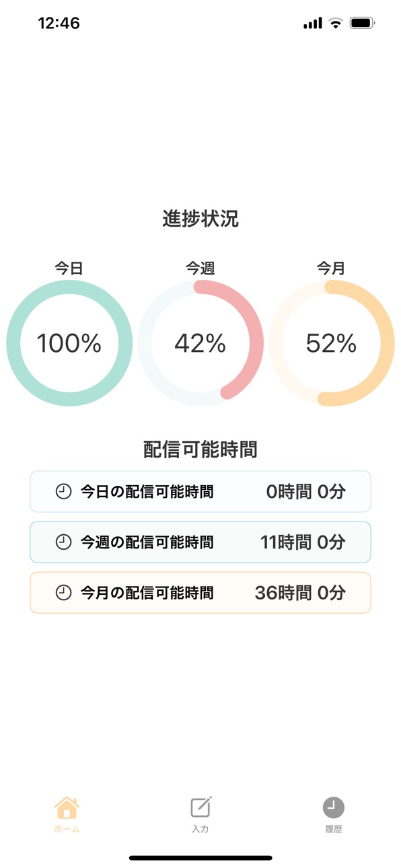Switch to the 履歴 tab label
The image size is (401, 868).
[x=333, y=829]
